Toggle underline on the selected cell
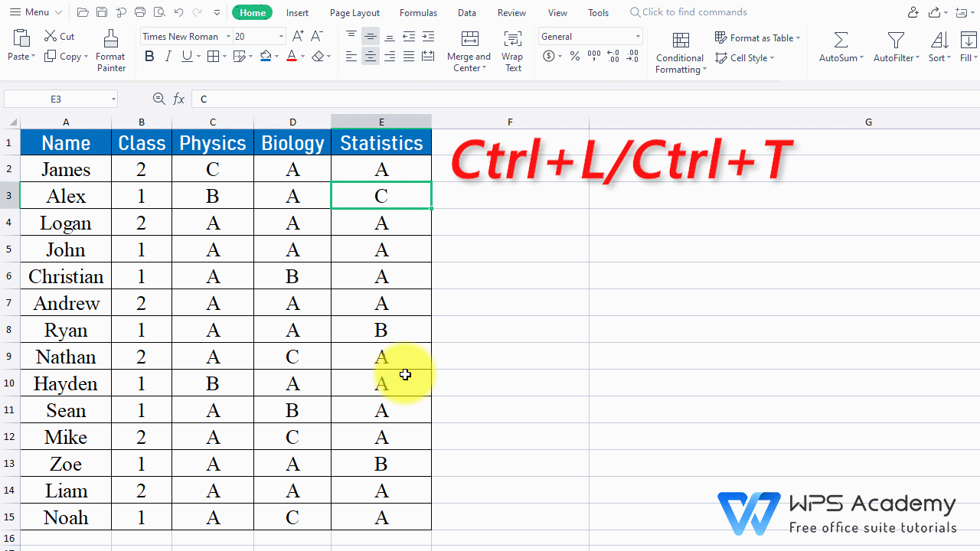 pos(185,56)
